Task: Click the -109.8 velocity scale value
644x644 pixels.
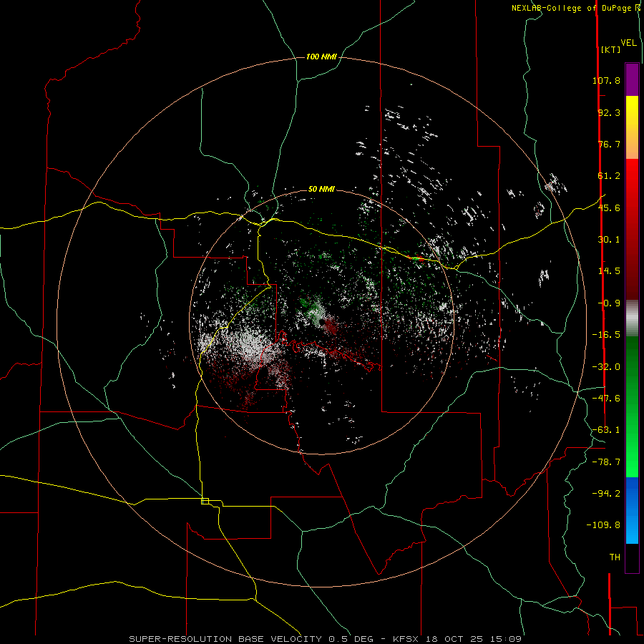Action: pos(604,525)
